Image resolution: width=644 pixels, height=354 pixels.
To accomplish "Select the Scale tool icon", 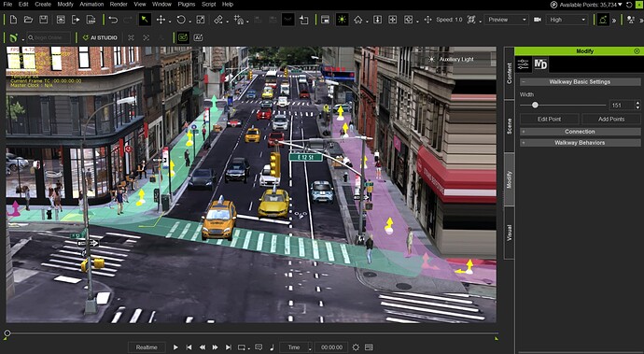I will (x=200, y=20).
